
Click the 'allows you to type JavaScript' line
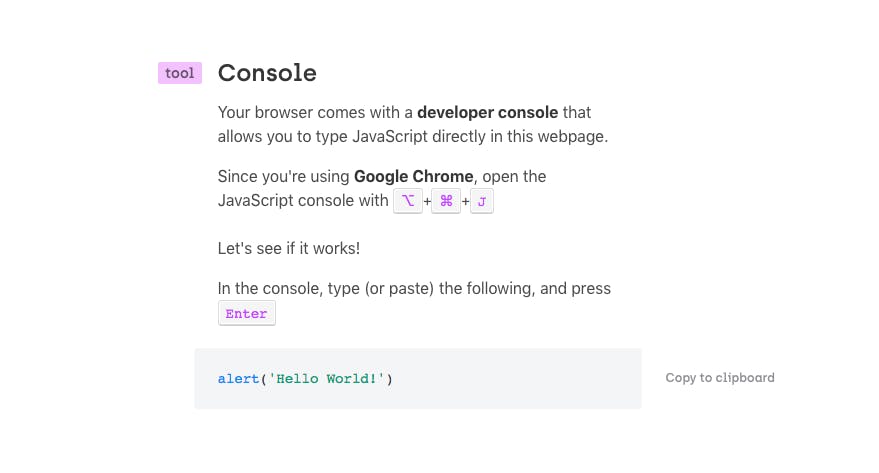tap(413, 136)
